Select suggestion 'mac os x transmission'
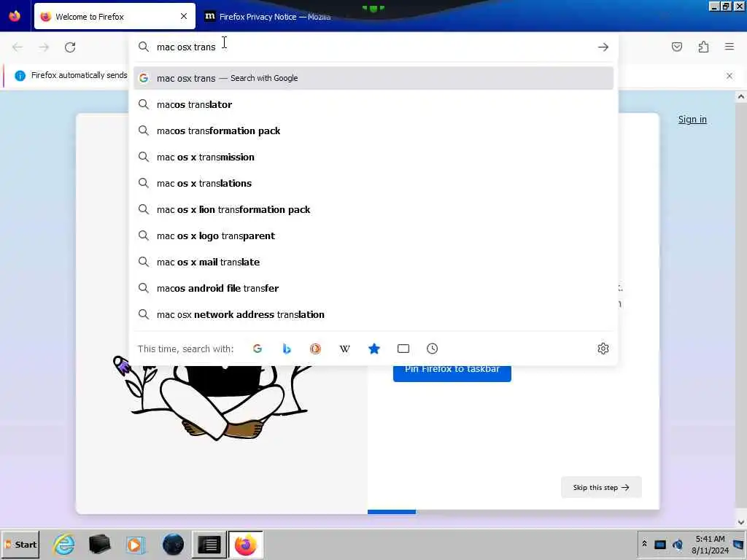This screenshot has height=560, width=747. (x=373, y=157)
